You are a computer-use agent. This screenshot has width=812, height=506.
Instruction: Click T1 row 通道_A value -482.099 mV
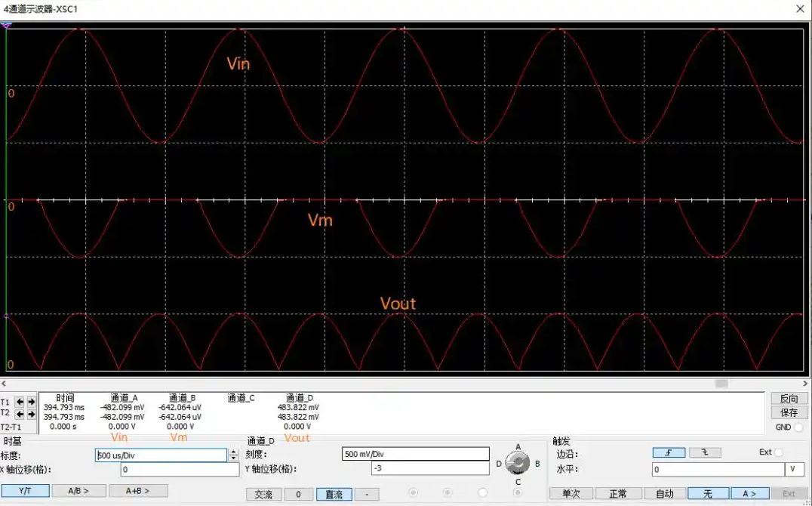click(x=122, y=408)
